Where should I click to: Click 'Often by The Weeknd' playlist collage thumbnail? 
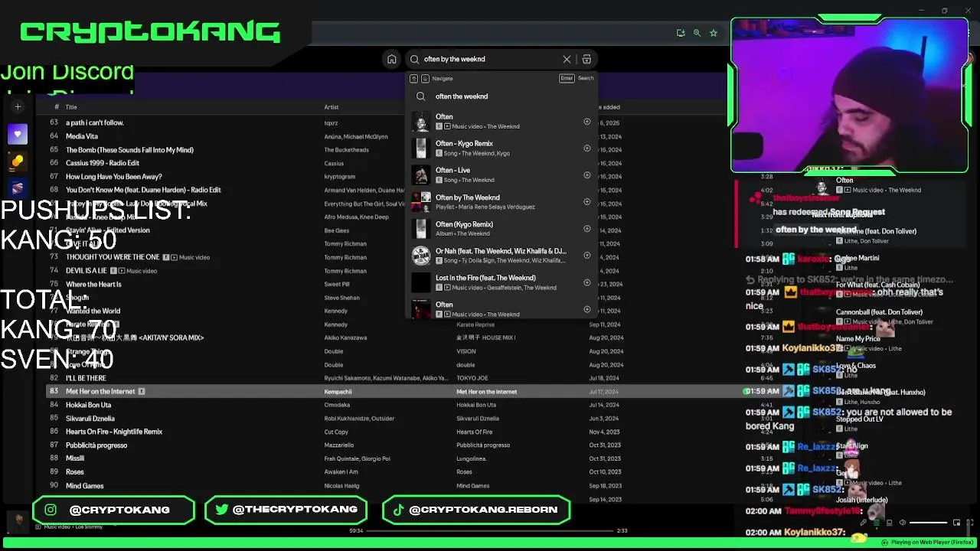tap(421, 202)
